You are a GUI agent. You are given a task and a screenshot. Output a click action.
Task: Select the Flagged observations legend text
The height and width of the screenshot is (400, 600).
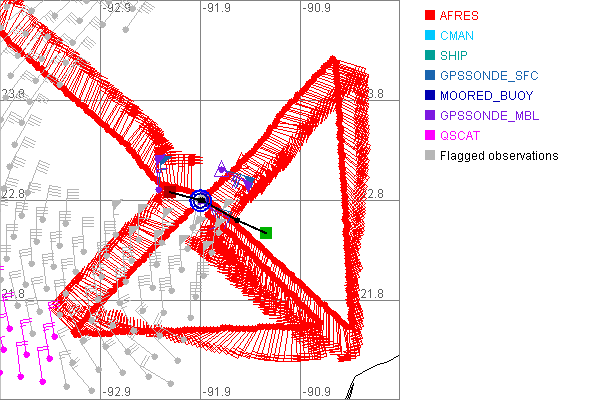click(499, 156)
